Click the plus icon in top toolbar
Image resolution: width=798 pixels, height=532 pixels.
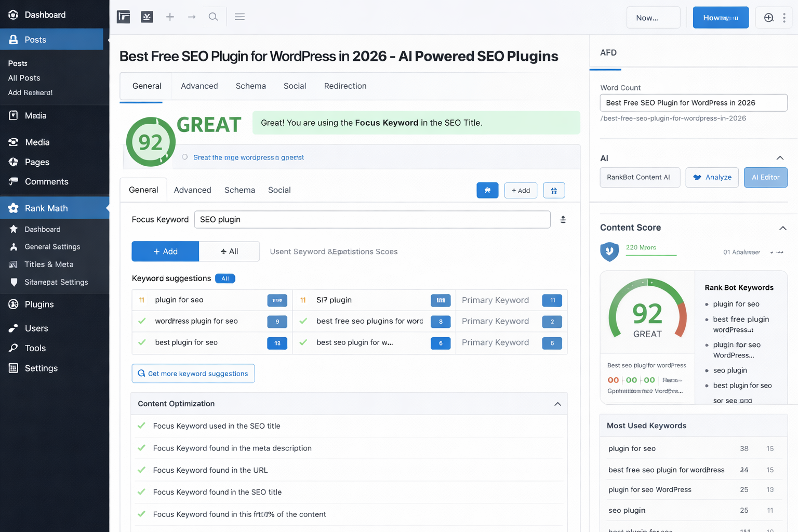(x=170, y=17)
